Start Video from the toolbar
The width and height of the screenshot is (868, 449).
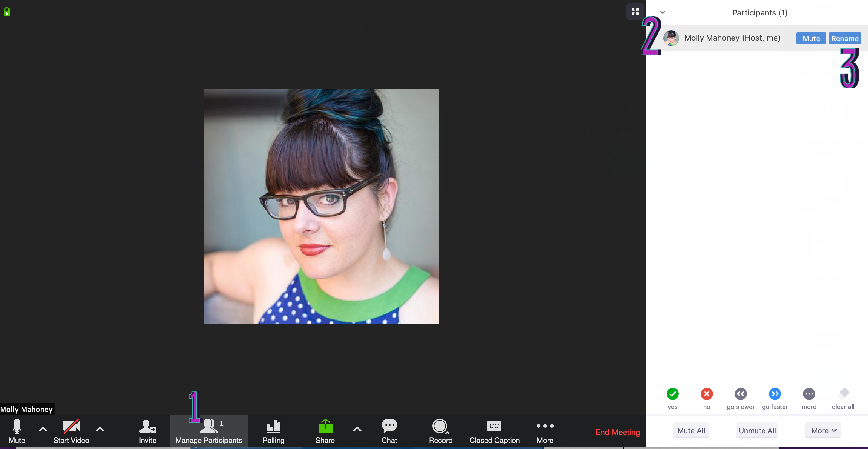click(x=71, y=431)
